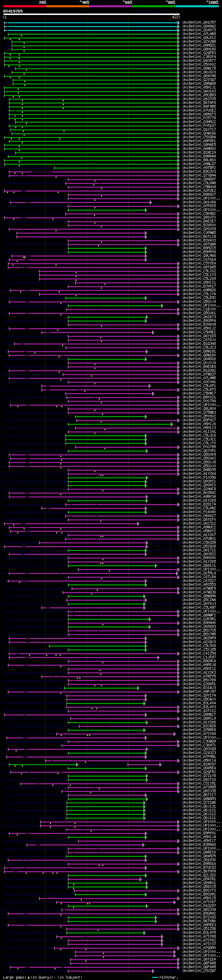Select the UniRef100_A9NLD7 label
This screenshot has width=222, height=980.
pyautogui.click(x=199, y=164)
